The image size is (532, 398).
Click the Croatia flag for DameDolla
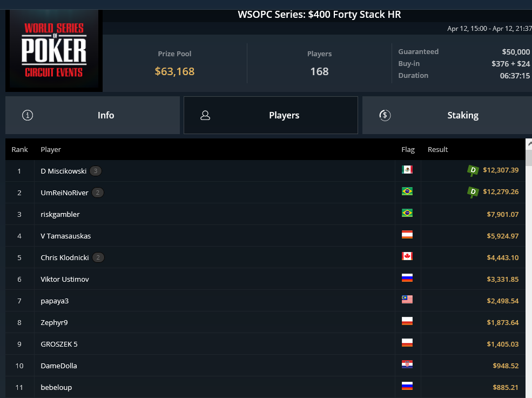(407, 364)
